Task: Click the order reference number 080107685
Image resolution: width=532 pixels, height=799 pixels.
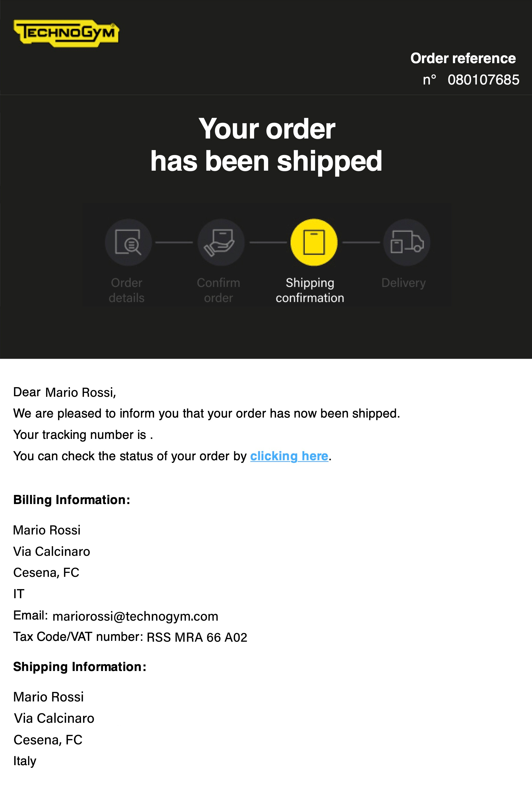Action: [483, 80]
